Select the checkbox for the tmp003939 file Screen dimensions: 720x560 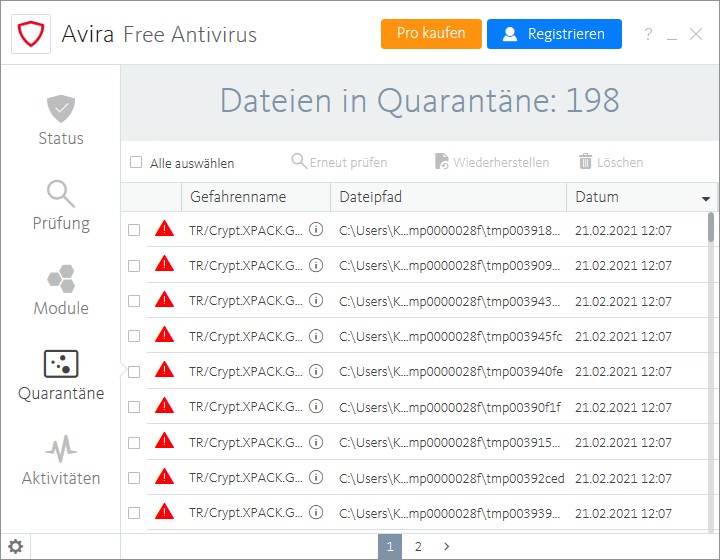tap(134, 513)
